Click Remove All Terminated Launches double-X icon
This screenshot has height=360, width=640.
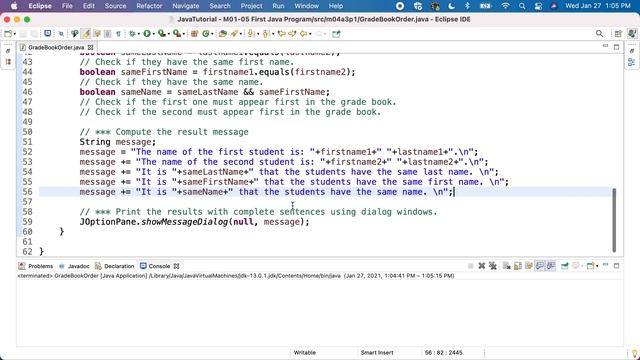(x=493, y=266)
